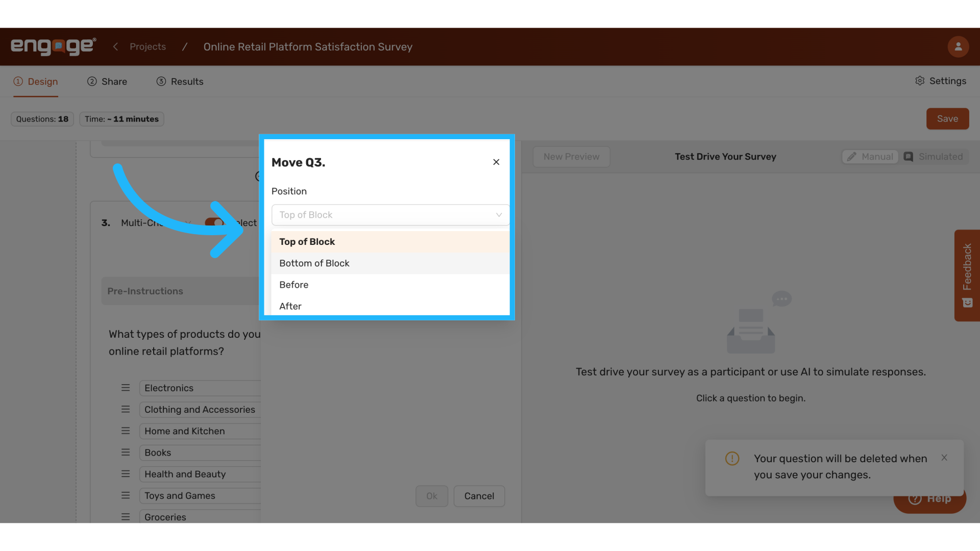Open the Position dropdown
The height and width of the screenshot is (551, 980).
pyautogui.click(x=390, y=215)
